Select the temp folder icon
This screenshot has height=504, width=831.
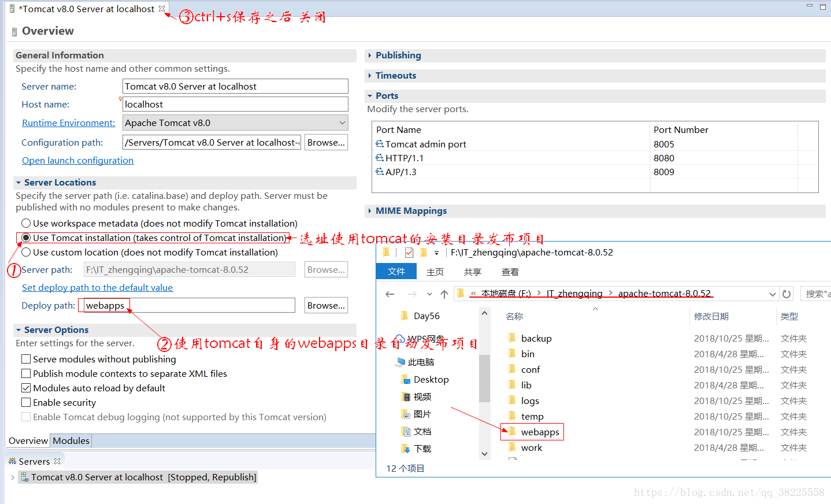click(512, 416)
